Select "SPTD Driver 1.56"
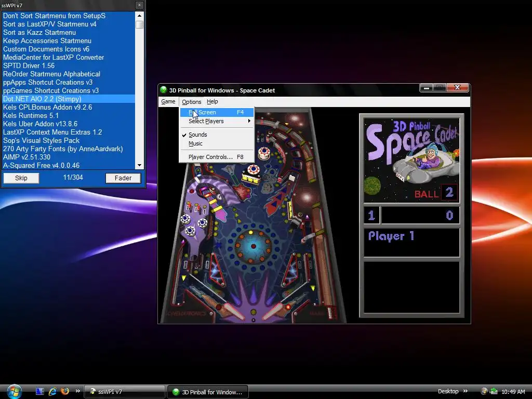The image size is (532, 399). [x=69, y=65]
